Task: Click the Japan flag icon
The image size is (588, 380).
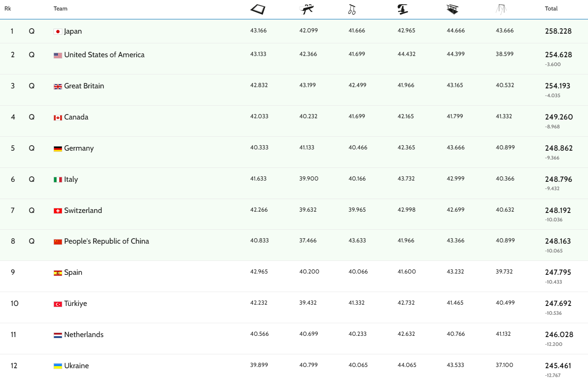Action: point(58,32)
